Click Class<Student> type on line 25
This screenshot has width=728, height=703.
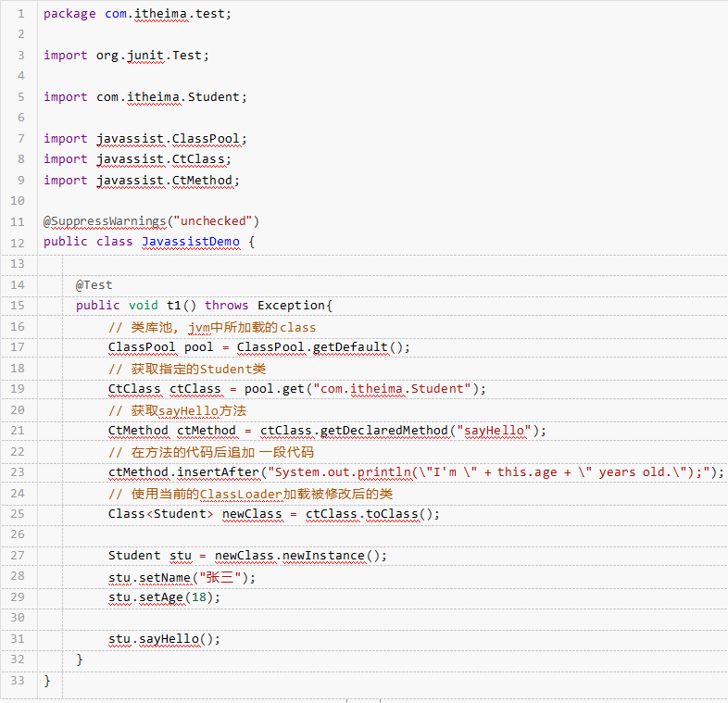[x=160, y=514]
